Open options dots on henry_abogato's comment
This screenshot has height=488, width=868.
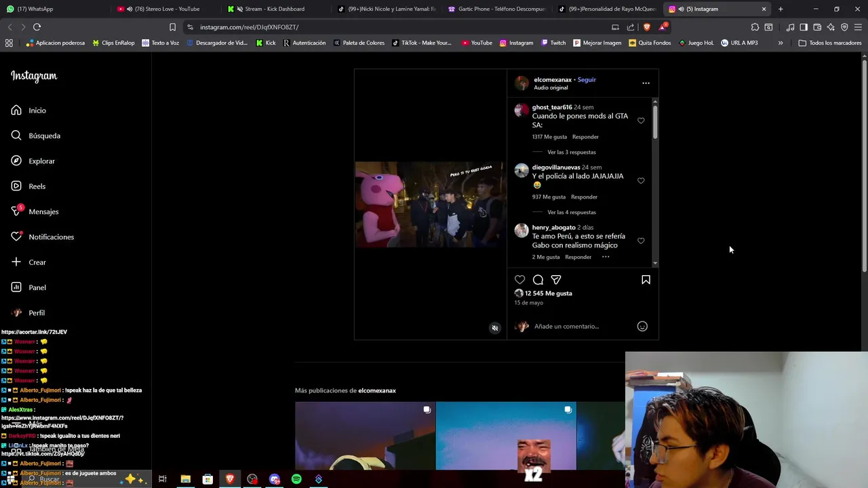point(606,257)
